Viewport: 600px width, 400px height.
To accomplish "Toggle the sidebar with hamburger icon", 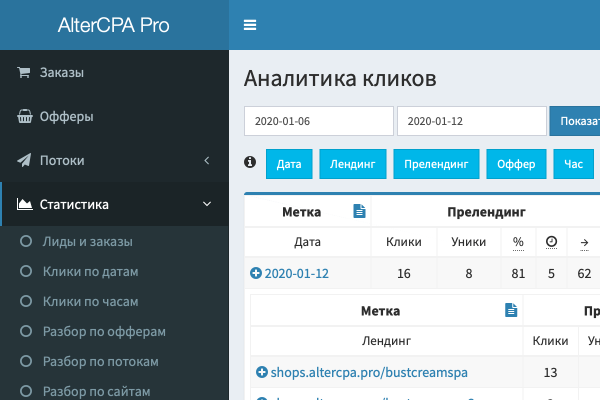I will (250, 25).
